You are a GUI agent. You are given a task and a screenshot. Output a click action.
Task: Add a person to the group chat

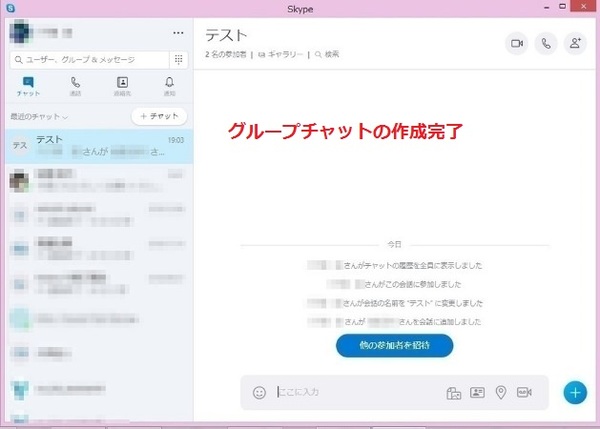(x=575, y=44)
